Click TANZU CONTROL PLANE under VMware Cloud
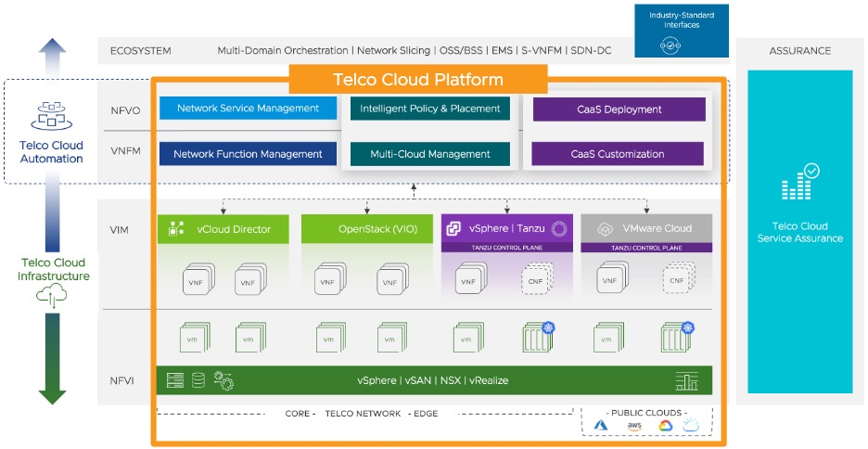Image resolution: width=868 pixels, height=449 pixels. click(x=646, y=248)
